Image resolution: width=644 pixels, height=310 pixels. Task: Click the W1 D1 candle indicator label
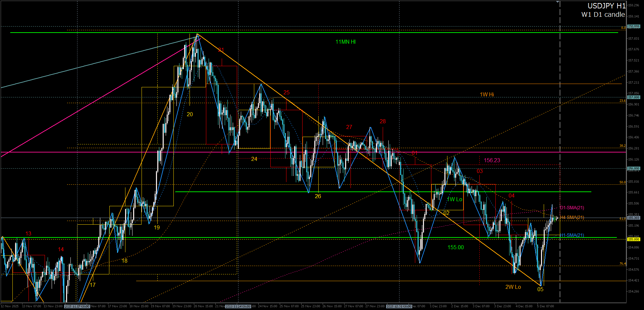click(603, 14)
